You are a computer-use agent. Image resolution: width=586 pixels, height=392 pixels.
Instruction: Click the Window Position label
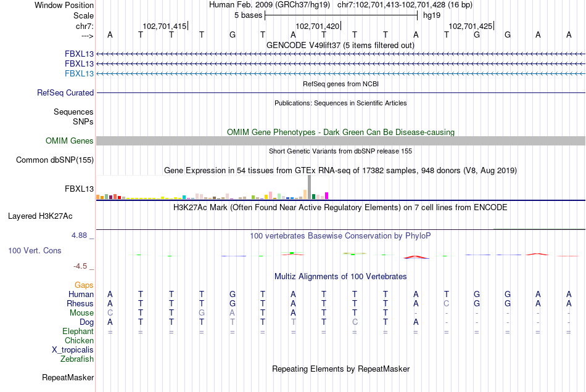pos(64,5)
